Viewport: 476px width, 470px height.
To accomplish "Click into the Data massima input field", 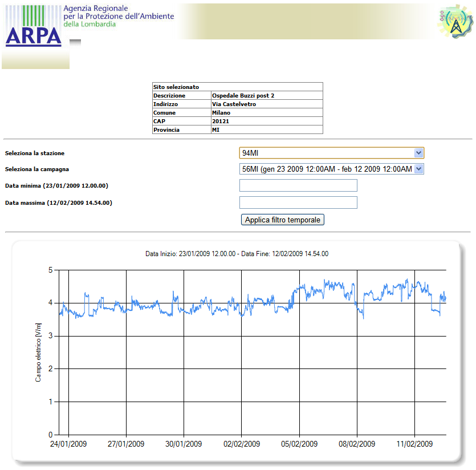I will (x=298, y=202).
